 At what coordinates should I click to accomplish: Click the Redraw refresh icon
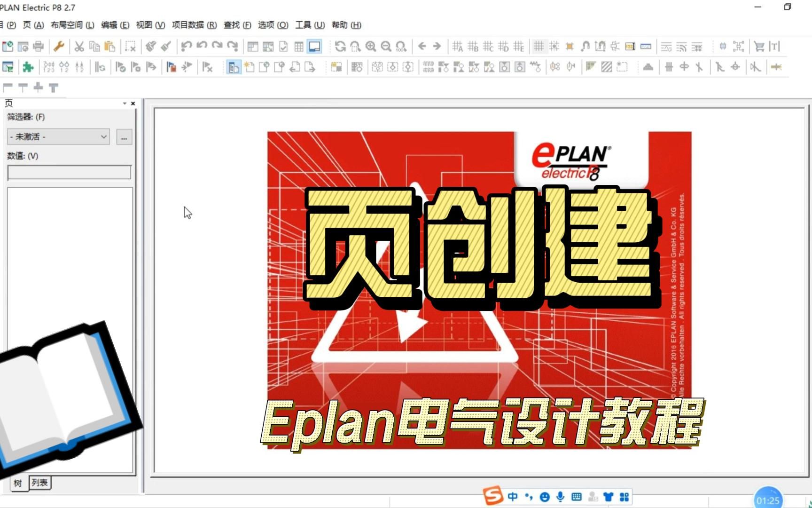(x=340, y=46)
